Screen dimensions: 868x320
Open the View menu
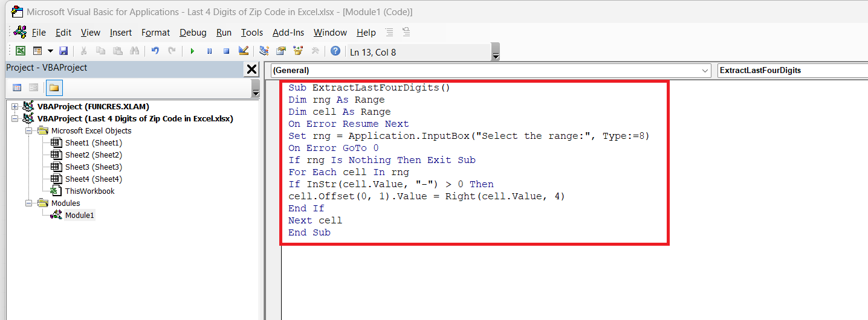[91, 33]
